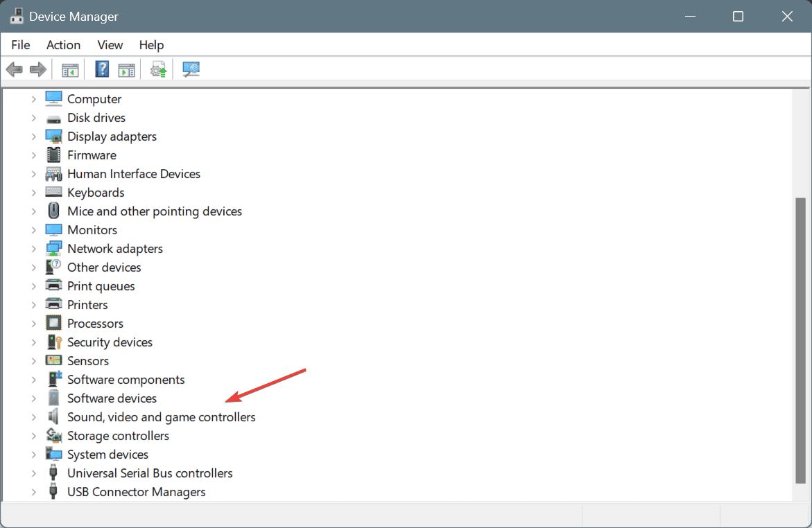Open the Action menu

click(63, 45)
